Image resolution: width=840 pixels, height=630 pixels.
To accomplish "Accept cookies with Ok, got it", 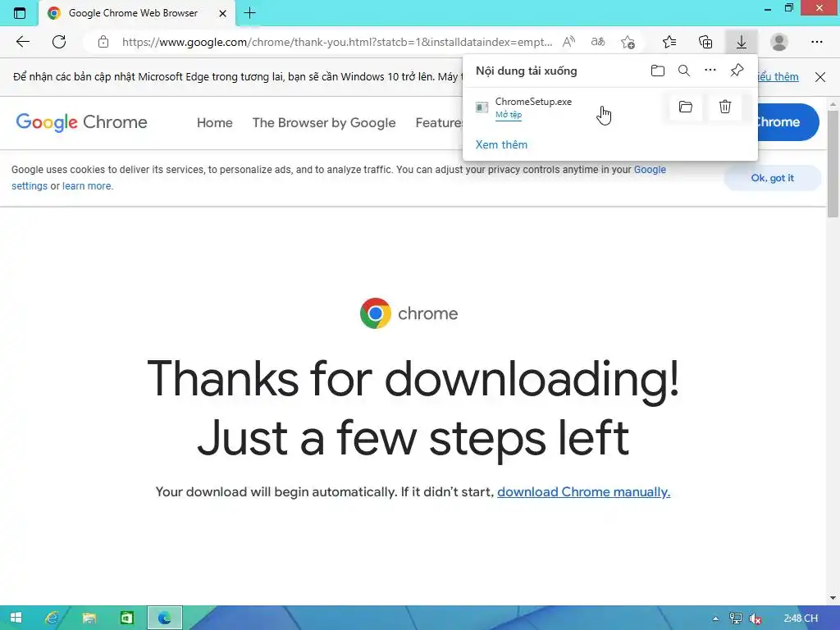I will (772, 178).
